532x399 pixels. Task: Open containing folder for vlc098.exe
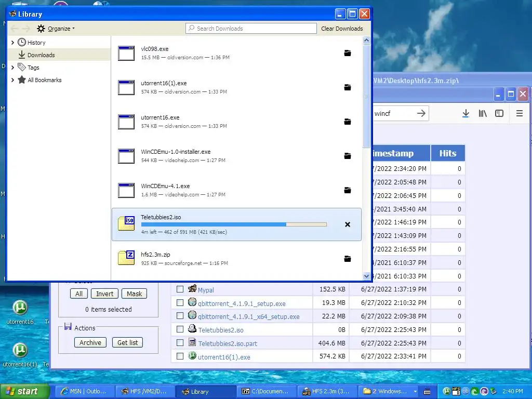coord(348,53)
